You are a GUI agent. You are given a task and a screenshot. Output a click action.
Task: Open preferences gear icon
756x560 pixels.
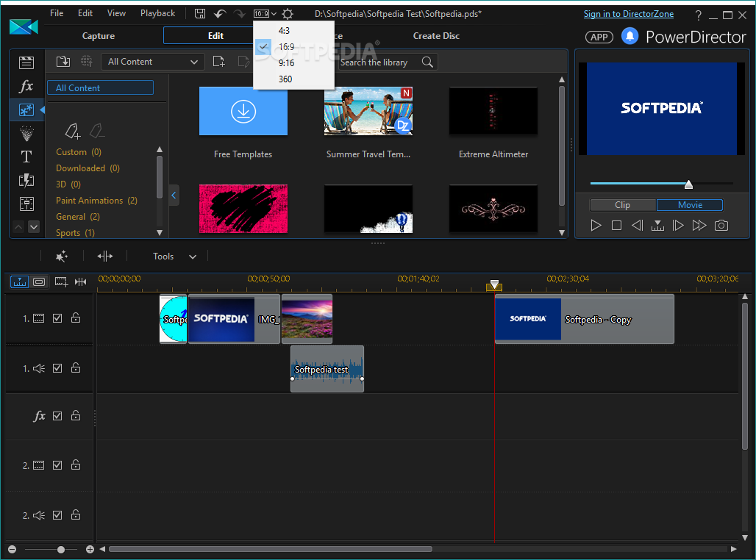coord(288,14)
